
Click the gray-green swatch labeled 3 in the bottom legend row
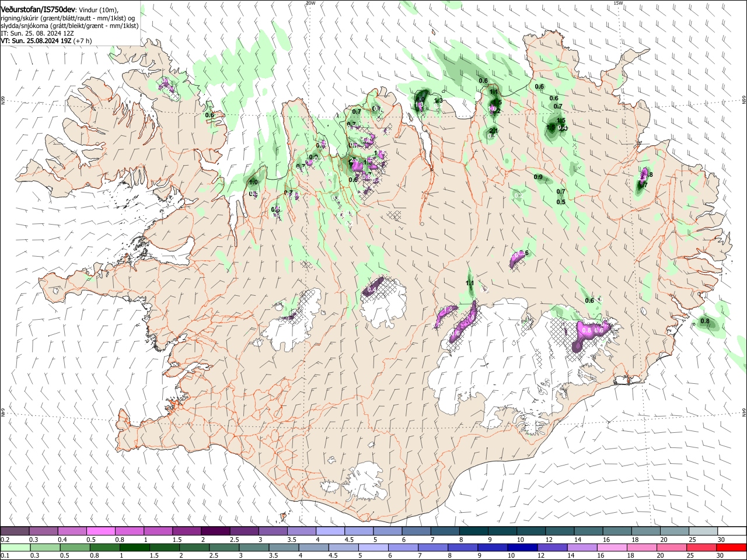pyautogui.click(x=254, y=547)
